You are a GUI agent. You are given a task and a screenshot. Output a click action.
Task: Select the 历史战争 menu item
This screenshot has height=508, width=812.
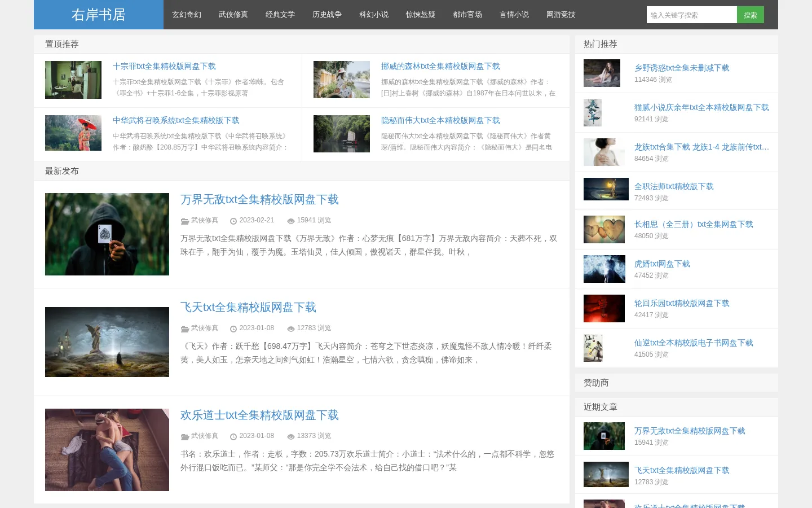(x=327, y=15)
